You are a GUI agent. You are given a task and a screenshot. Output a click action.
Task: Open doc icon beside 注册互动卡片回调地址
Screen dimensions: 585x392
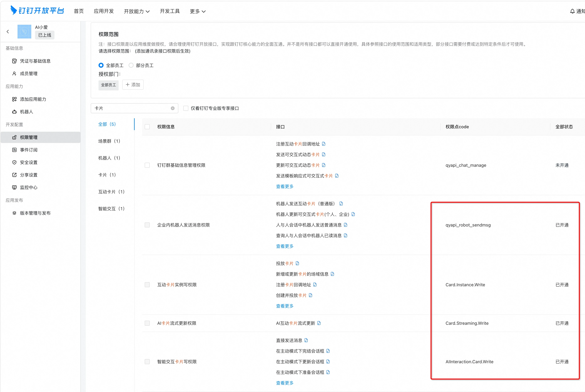pyautogui.click(x=323, y=144)
